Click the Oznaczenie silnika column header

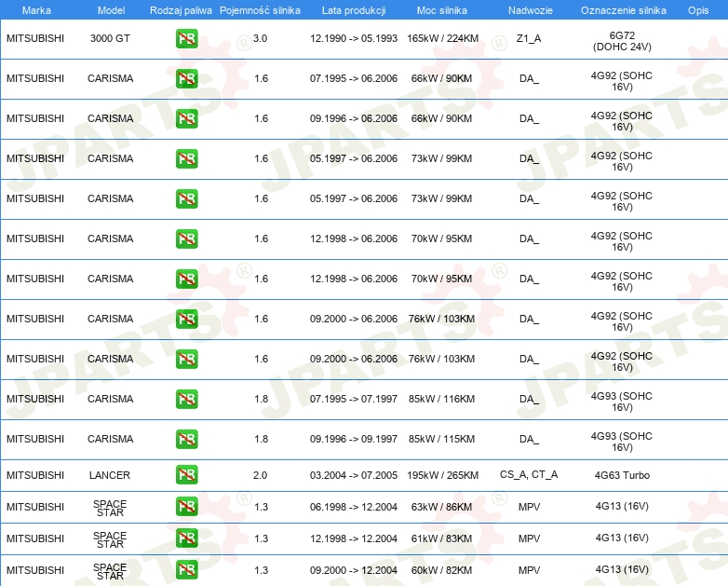[x=623, y=10]
